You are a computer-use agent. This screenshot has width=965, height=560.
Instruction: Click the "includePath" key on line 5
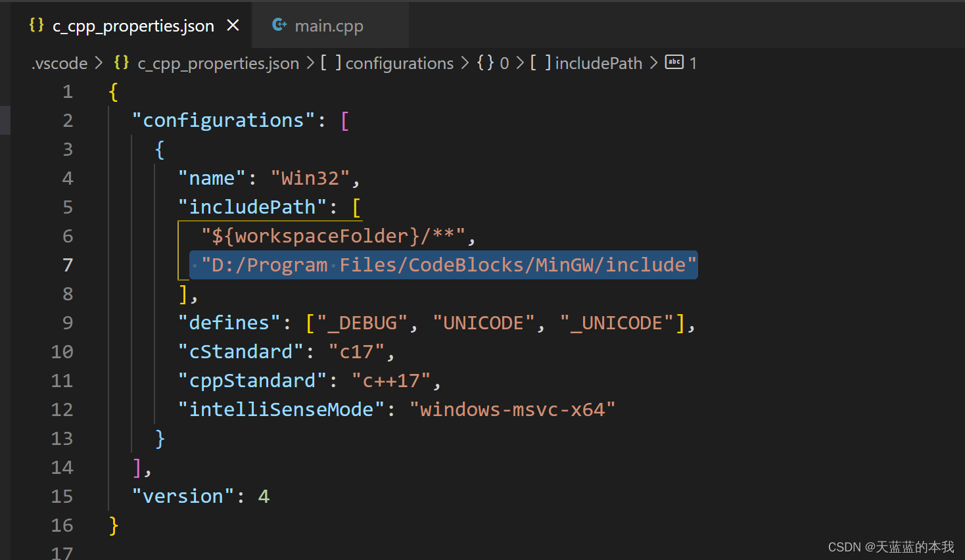click(252, 208)
